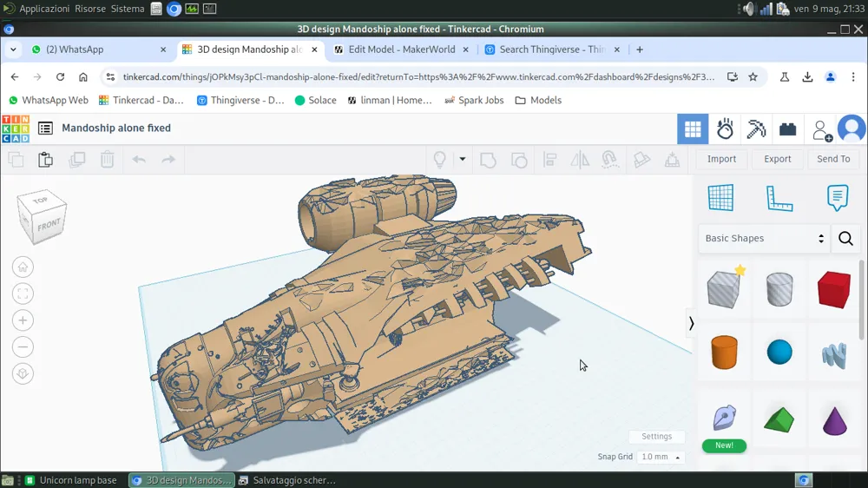Pick the new pen Sketch shape
This screenshot has width=868, height=488.
point(724,417)
